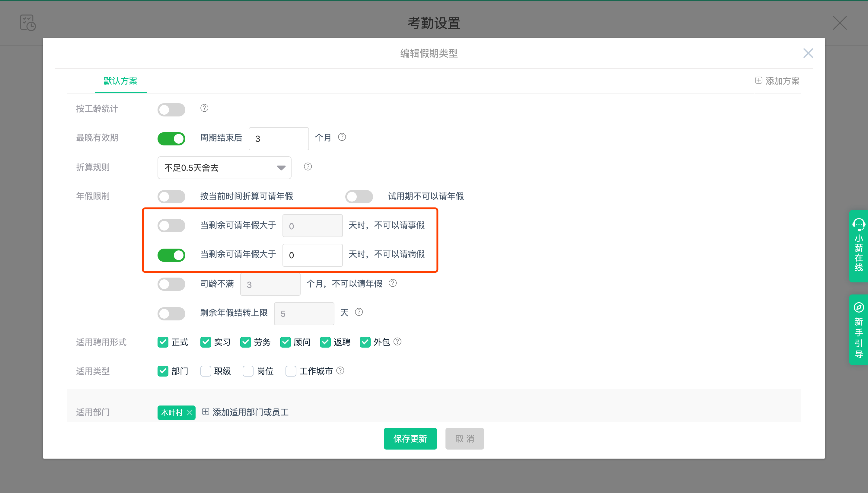Uncheck 实习 employment type
This screenshot has width=868, height=493.
(x=206, y=342)
